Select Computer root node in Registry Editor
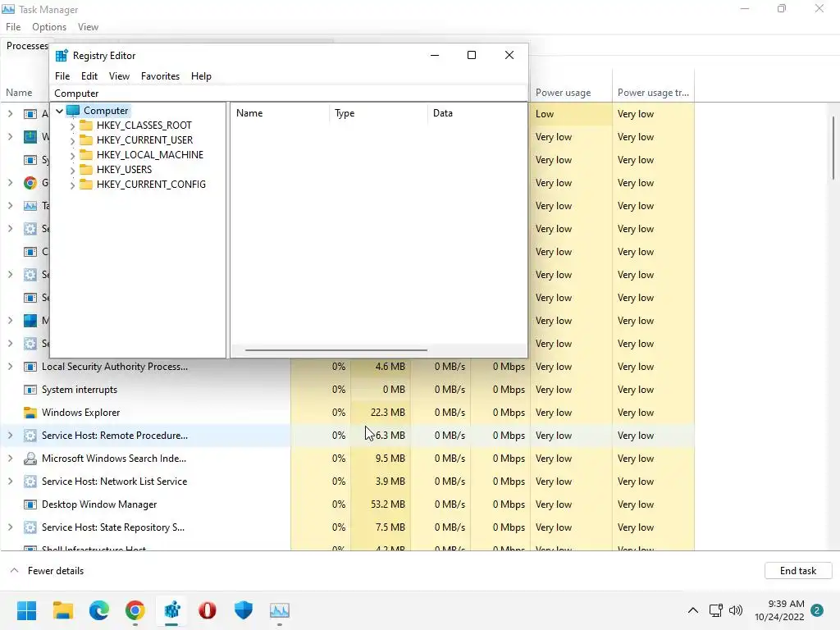840x630 pixels. click(106, 111)
